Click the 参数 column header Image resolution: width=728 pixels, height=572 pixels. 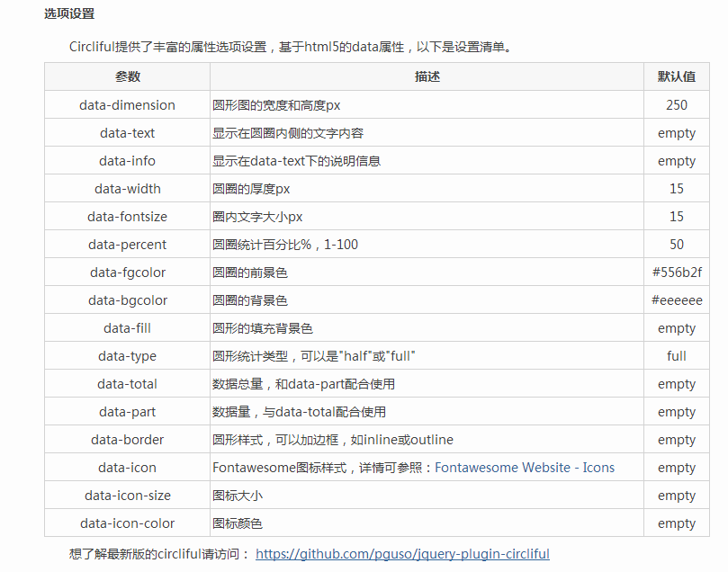coord(127,77)
